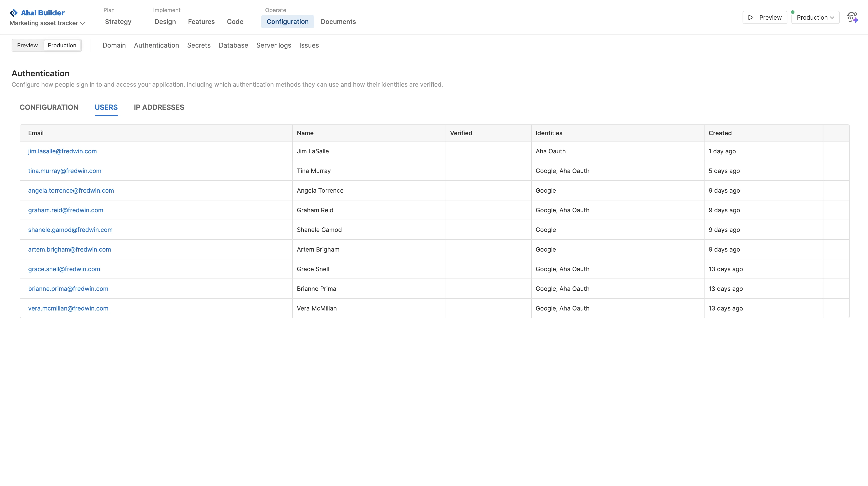View the Server logs page
Viewport: 868px width, 486px height.
point(273,45)
